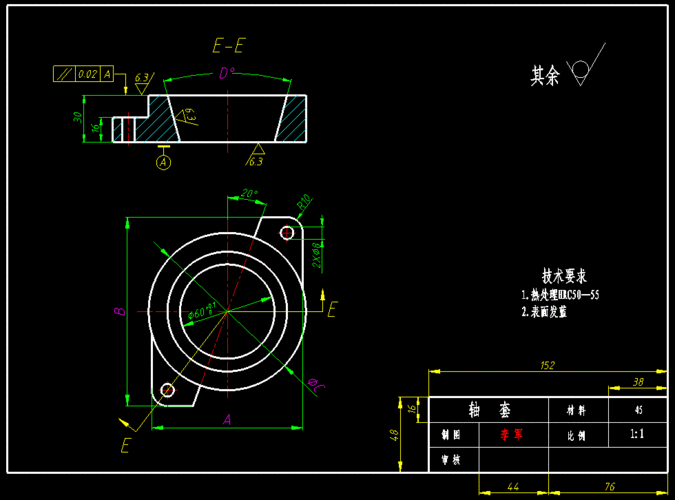Click the magenta A dimension label
Image resolution: width=675 pixels, height=500 pixels.
(x=227, y=421)
